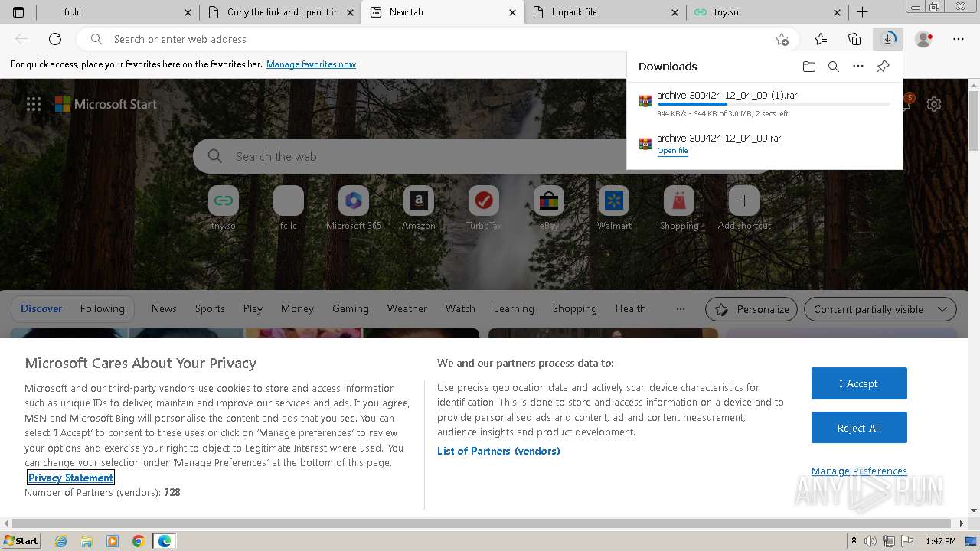980x551 pixels.
Task: Click the download progress bar
Action: [773, 104]
